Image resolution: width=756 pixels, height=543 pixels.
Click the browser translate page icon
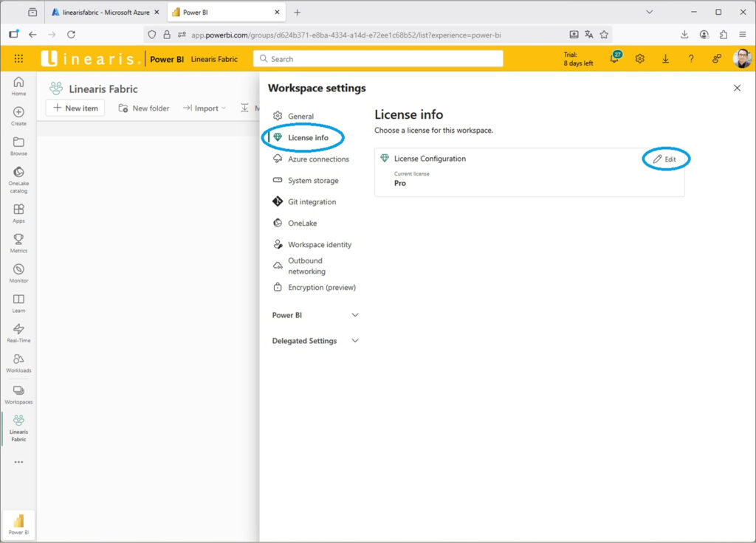click(588, 35)
